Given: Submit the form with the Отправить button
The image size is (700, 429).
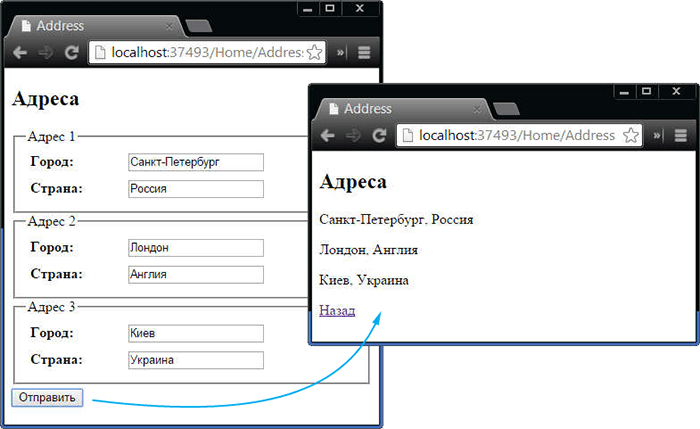Looking at the screenshot, I should coord(47,398).
